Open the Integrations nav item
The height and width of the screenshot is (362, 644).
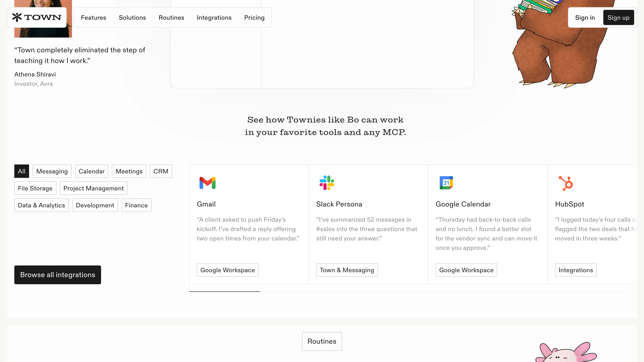214,17
